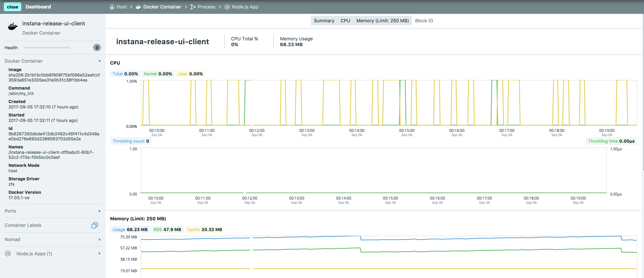Toggle the Total CPU series legend
The width and height of the screenshot is (644, 278).
point(125,74)
